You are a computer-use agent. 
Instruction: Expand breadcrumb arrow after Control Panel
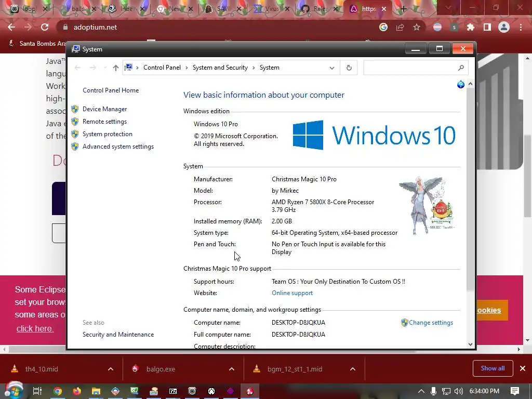(187, 68)
